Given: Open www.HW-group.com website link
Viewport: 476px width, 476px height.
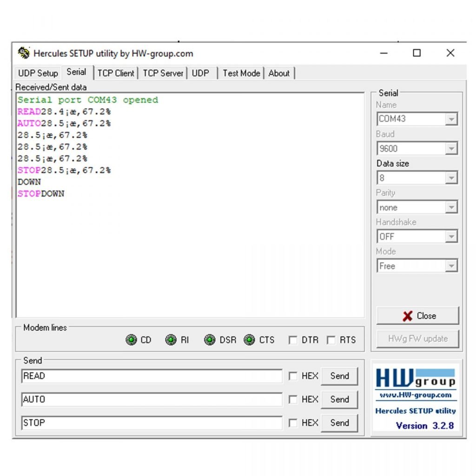Looking at the screenshot, I should (x=416, y=395).
